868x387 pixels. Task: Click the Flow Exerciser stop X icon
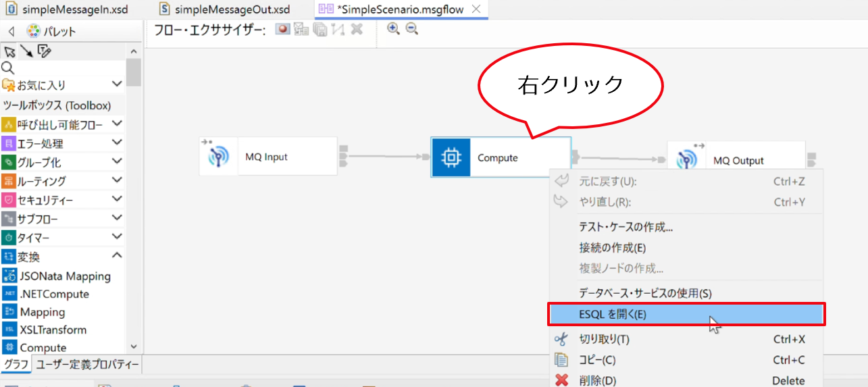point(357,29)
